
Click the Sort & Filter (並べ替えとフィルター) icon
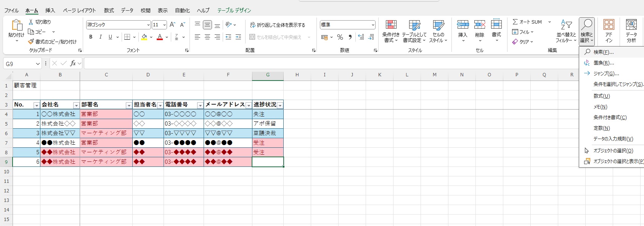[566, 25]
